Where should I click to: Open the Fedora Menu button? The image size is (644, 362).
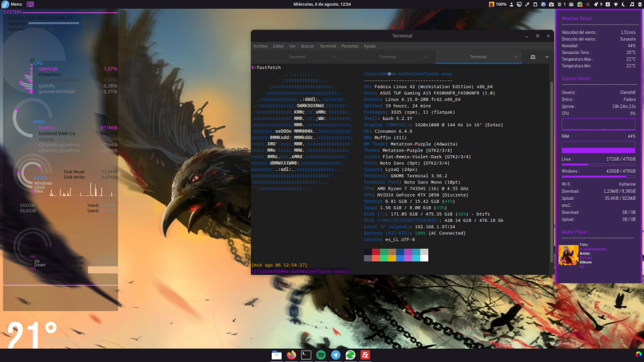[x=12, y=4]
